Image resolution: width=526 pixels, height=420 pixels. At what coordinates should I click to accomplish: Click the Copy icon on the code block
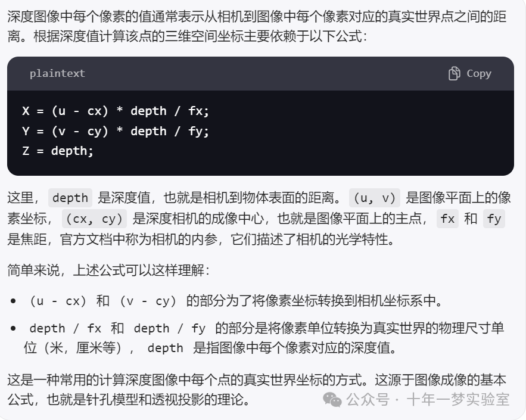(x=455, y=73)
